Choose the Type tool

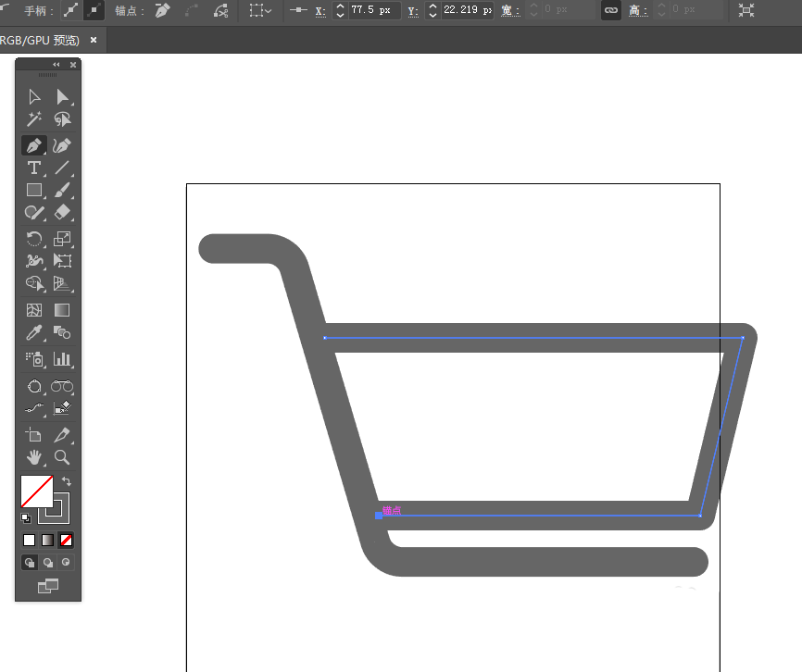34,168
